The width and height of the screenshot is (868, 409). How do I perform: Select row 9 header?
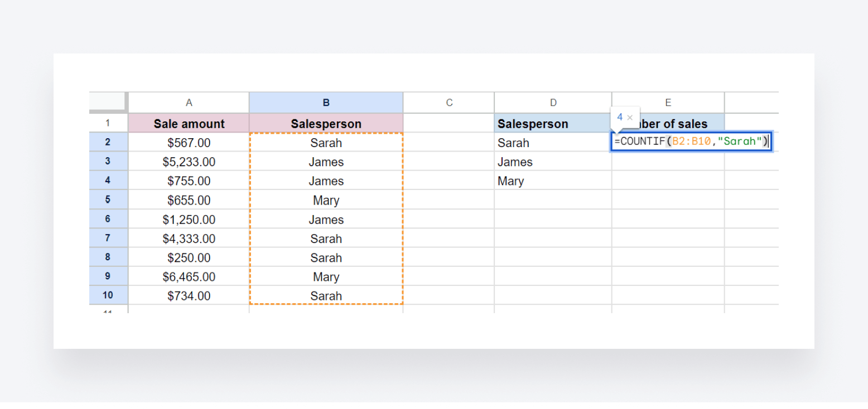[108, 276]
